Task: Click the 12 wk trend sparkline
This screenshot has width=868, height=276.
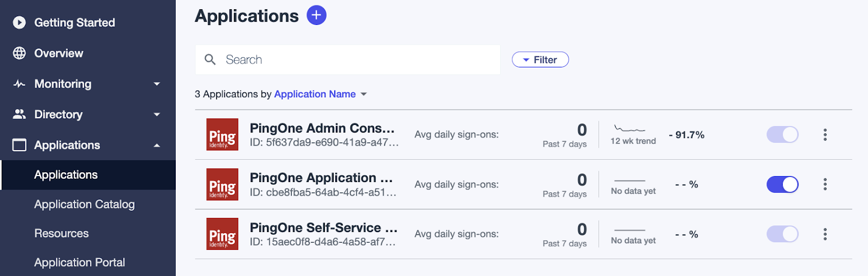Action: point(630,129)
